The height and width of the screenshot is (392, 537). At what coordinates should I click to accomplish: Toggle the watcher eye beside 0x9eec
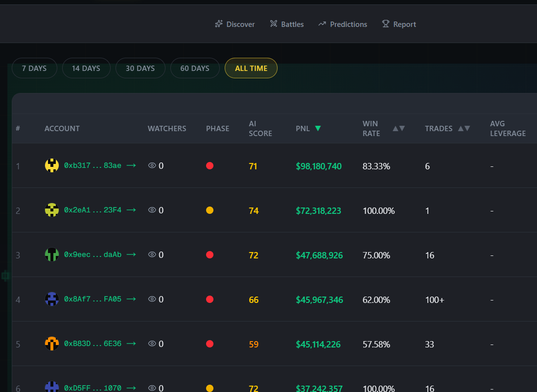[x=152, y=254]
